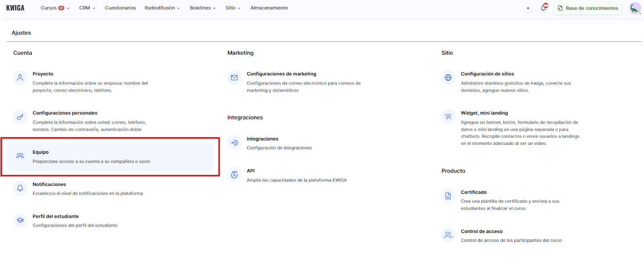Screen dimensions: 644x266
Task: Click the bell icon beside Notificaciones
Action: pyautogui.click(x=20, y=188)
